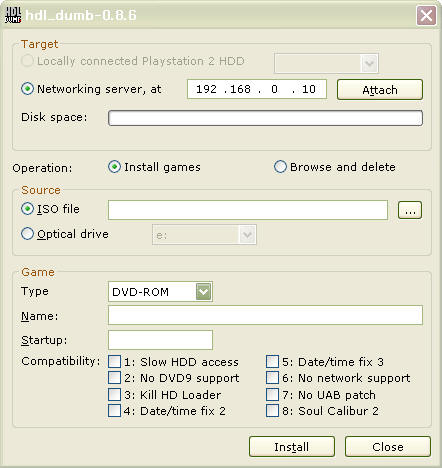442x468 pixels.
Task: Click the hdl_dumb app icon in title bar
Action: (13, 15)
